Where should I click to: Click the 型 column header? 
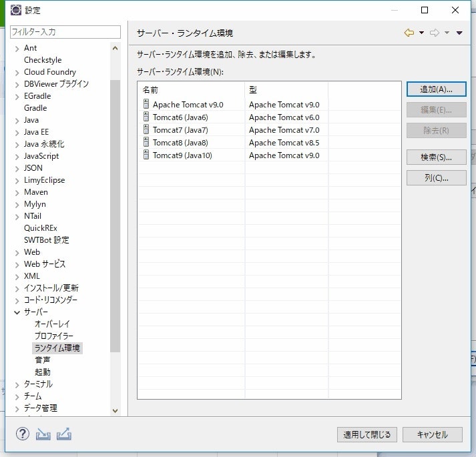pos(286,90)
